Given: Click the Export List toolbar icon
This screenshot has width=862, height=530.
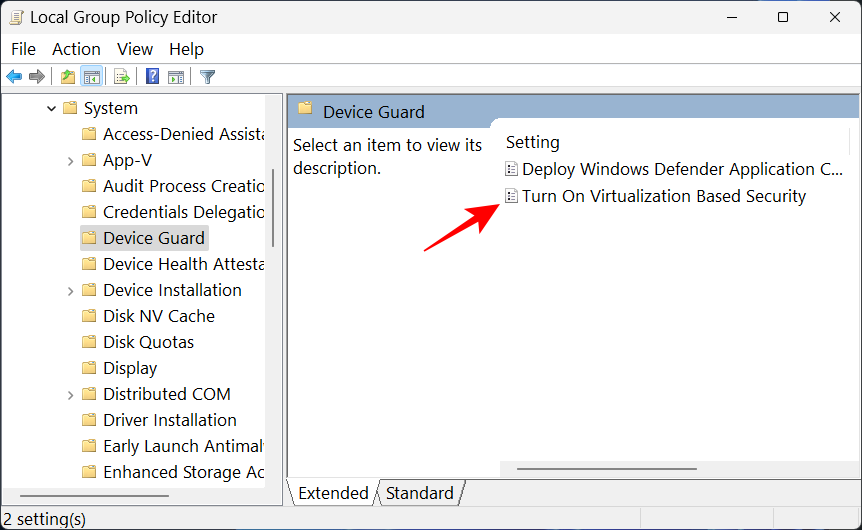Looking at the screenshot, I should (121, 77).
